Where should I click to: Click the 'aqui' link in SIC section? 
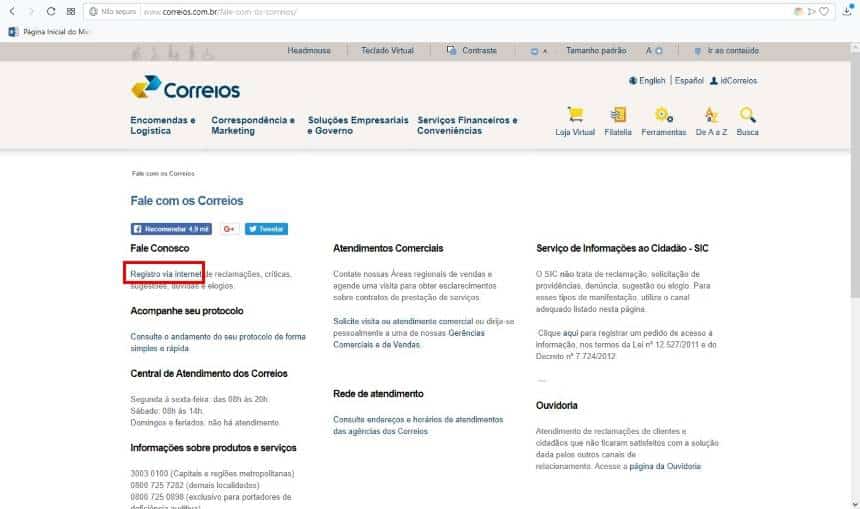(x=570, y=333)
